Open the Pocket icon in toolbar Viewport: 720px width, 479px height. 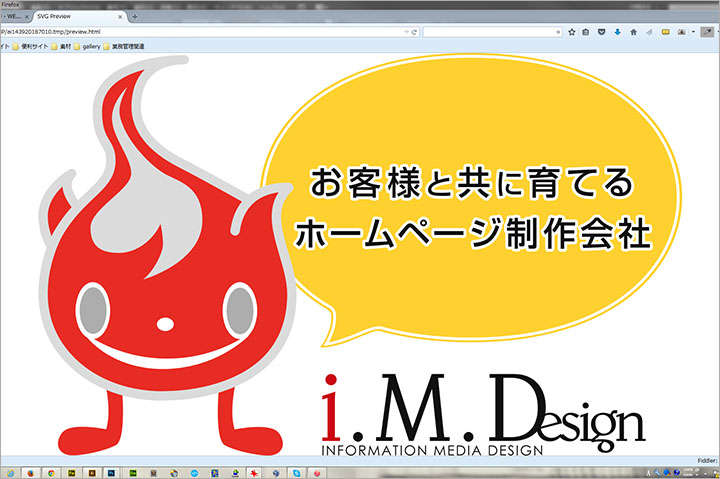pos(602,32)
